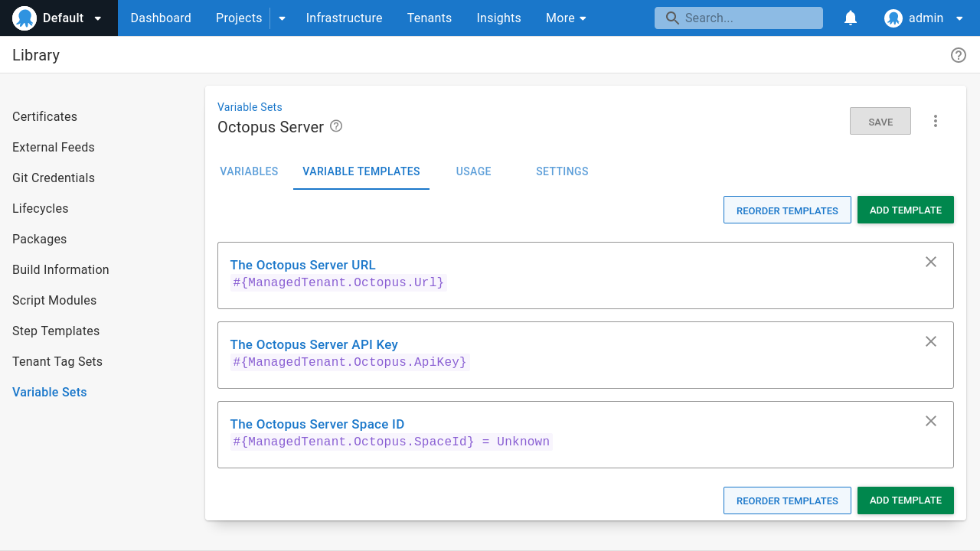Click the notification bell icon
The width and height of the screenshot is (980, 551).
pos(850,18)
